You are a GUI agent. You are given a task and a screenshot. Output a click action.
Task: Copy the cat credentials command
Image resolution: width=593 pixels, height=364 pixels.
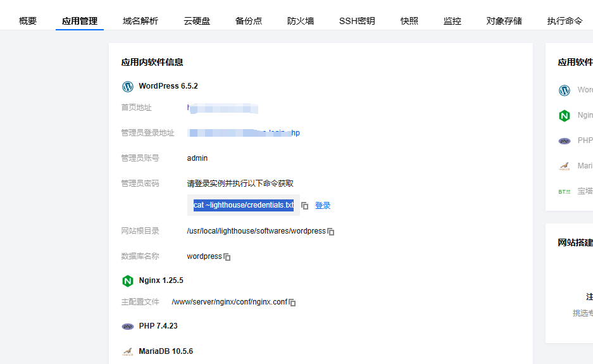click(305, 206)
